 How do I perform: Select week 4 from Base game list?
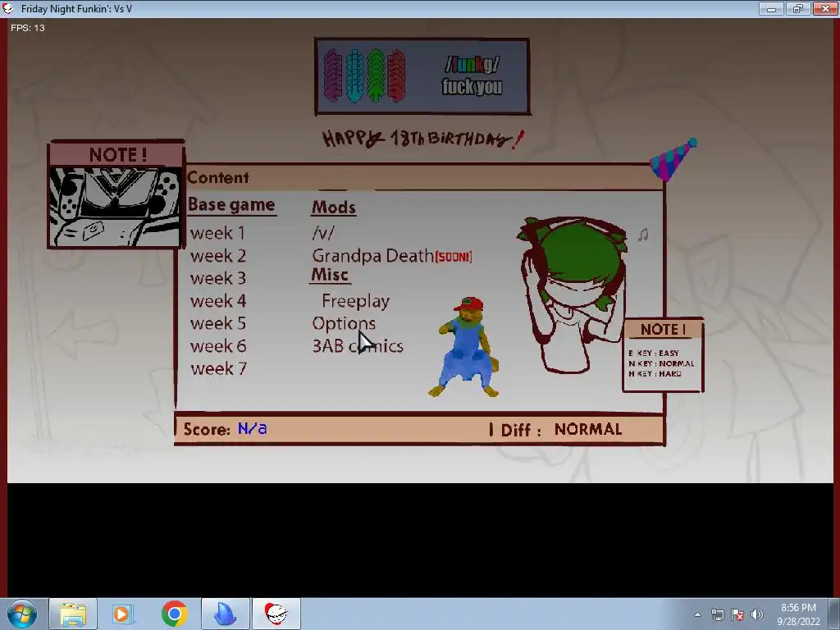click(x=217, y=301)
